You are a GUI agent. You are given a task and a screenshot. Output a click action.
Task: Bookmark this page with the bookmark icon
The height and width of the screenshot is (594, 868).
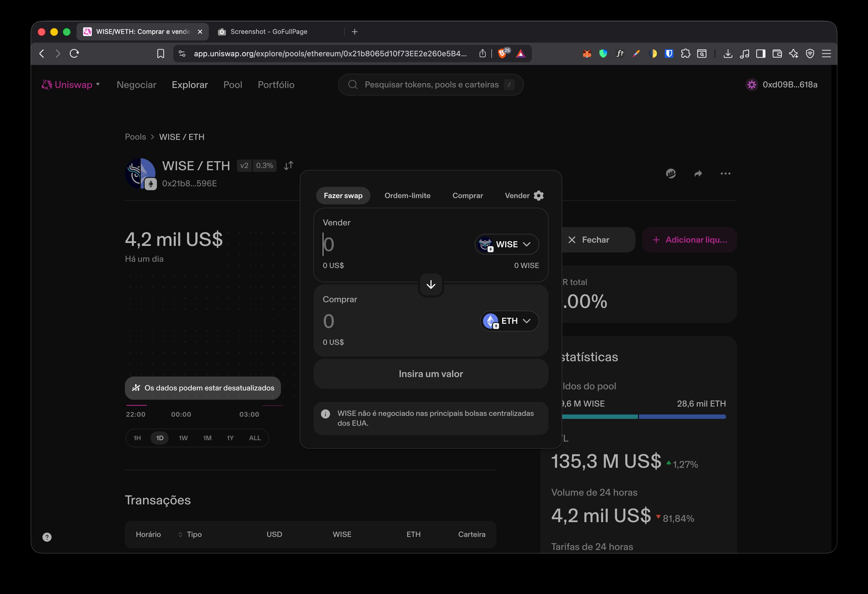[x=161, y=54]
